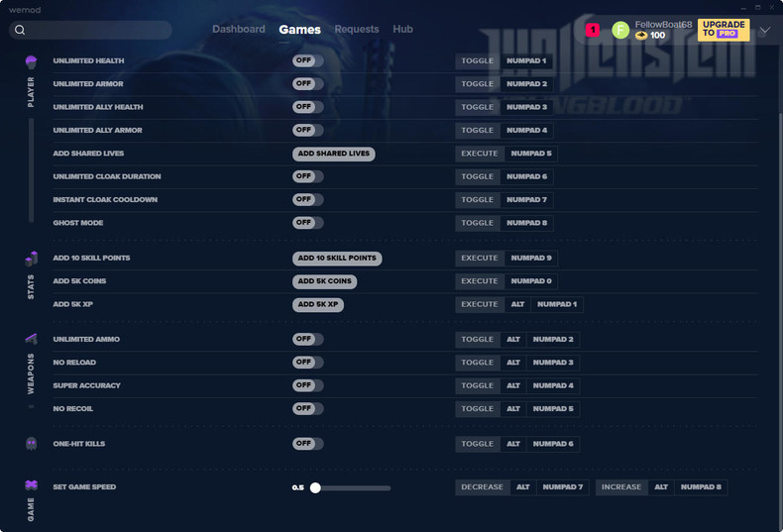Screen dimensions: 783x532
Task: Click Execute label for Add 5K XP
Action: coord(480,304)
